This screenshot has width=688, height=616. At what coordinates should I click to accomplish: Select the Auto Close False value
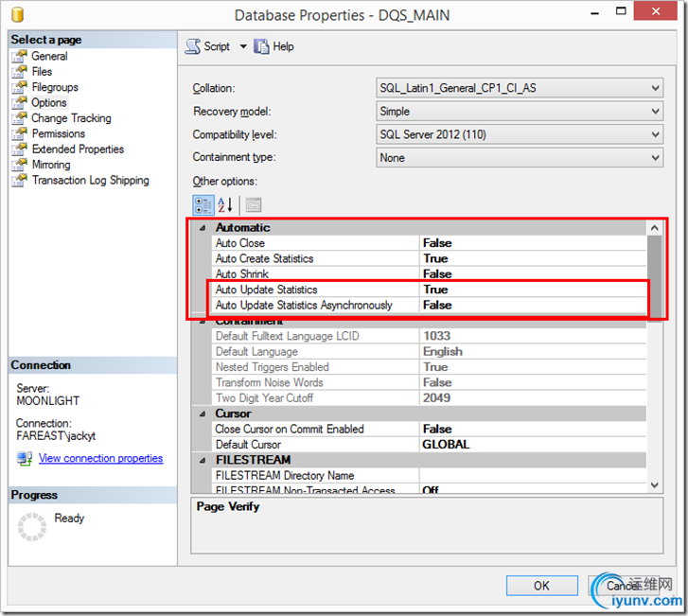click(x=533, y=243)
